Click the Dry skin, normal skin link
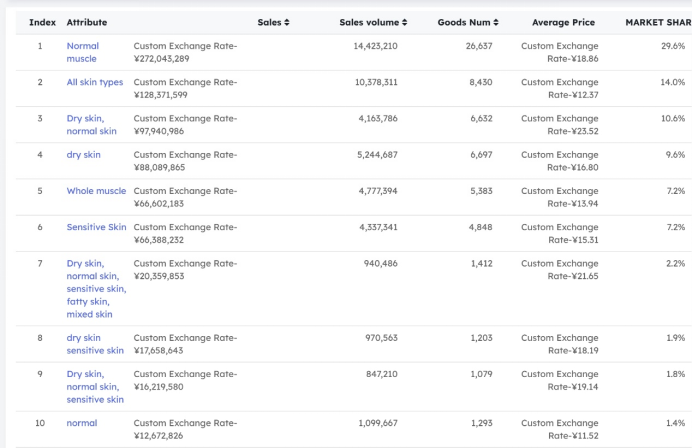Image resolution: width=693 pixels, height=448 pixels. (x=91, y=125)
